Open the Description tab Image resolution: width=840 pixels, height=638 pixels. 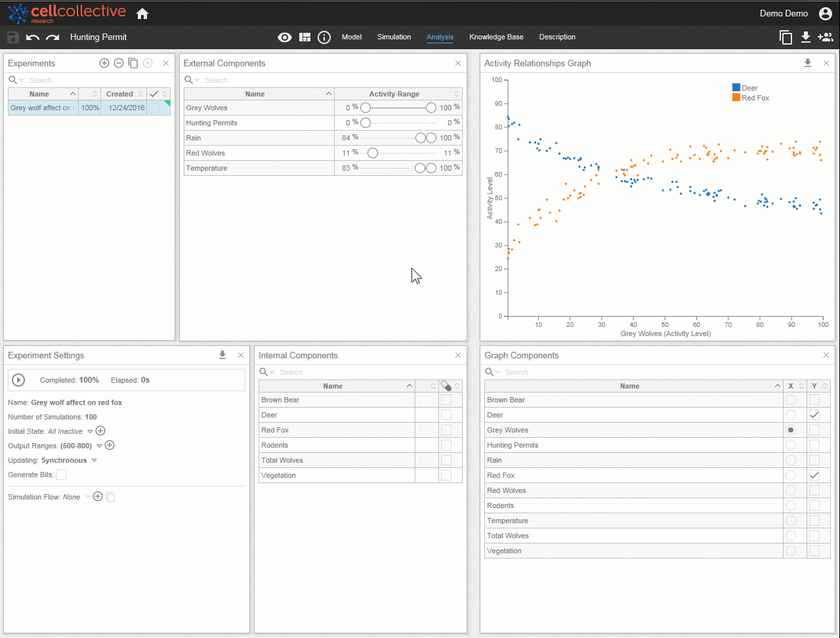point(557,37)
